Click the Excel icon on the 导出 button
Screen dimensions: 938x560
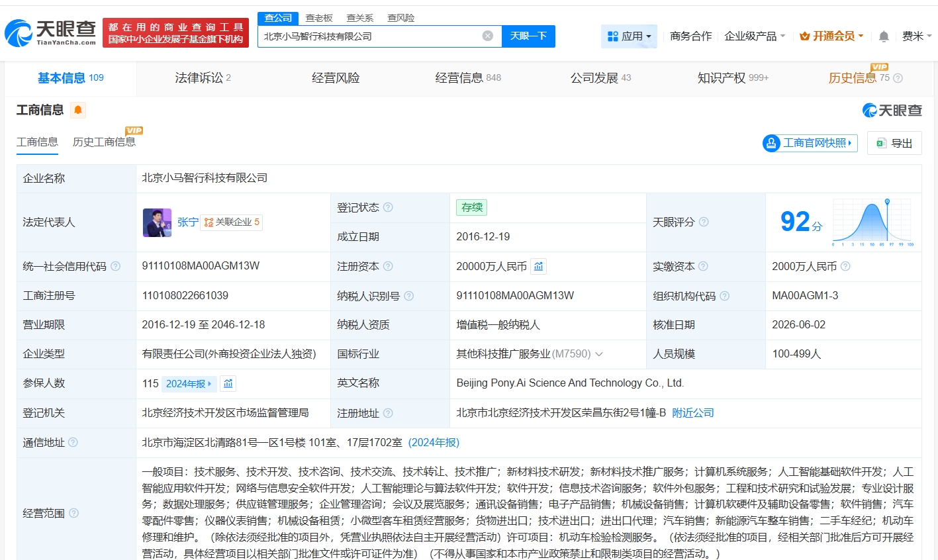(881, 143)
